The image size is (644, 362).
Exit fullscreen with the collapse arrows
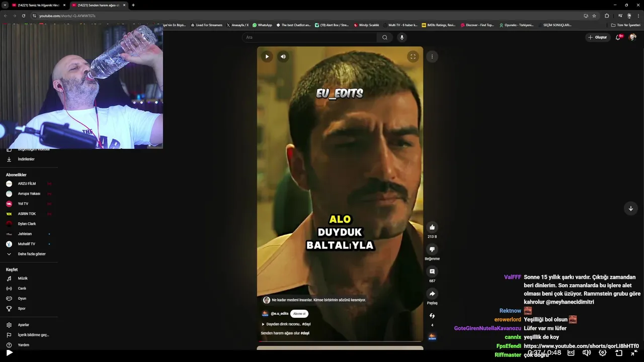(x=634, y=353)
